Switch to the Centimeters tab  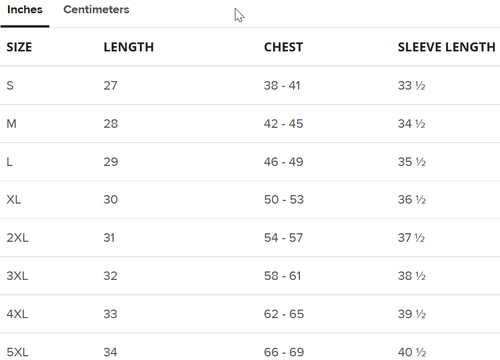[96, 9]
